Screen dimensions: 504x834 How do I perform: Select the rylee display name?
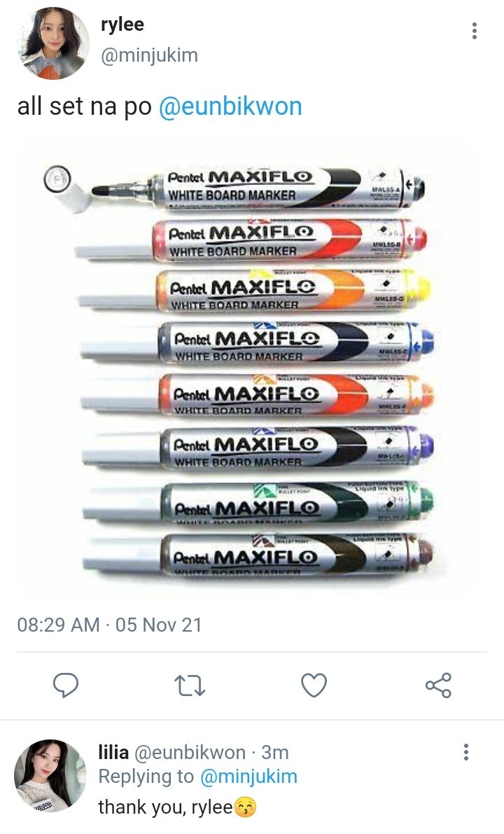pyautogui.click(x=122, y=25)
